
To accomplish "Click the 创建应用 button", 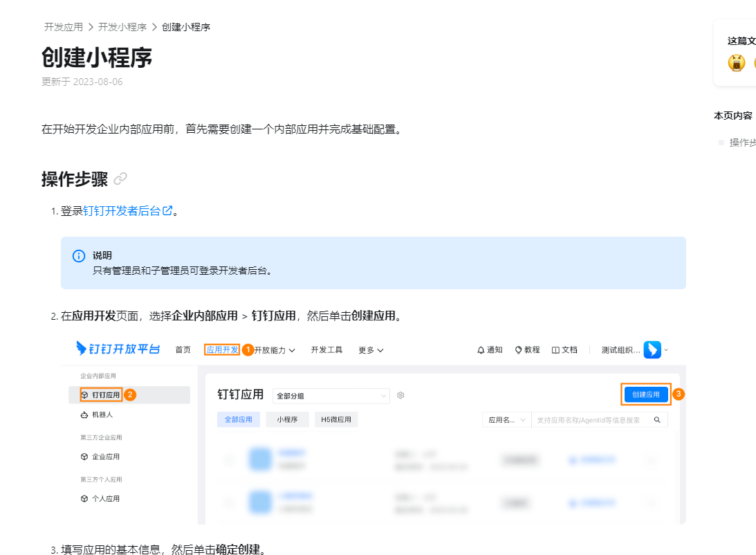I will [x=646, y=394].
